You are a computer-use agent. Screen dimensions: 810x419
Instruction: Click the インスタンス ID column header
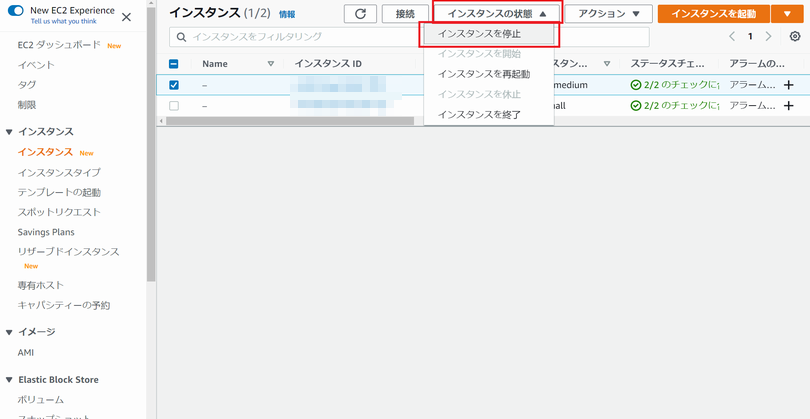[x=328, y=64]
